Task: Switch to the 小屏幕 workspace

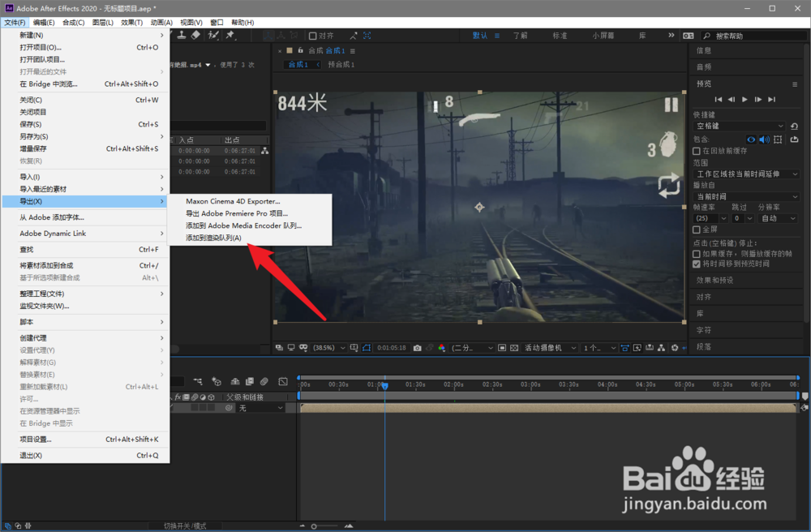Action: click(x=603, y=36)
